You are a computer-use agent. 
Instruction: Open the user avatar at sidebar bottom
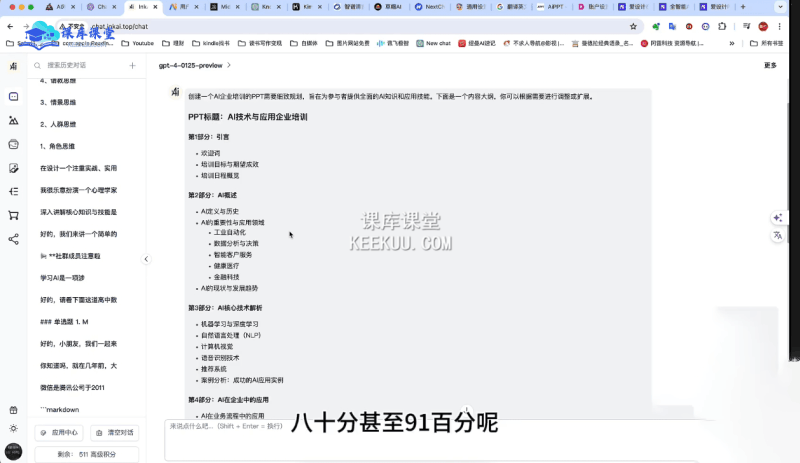pos(13,451)
